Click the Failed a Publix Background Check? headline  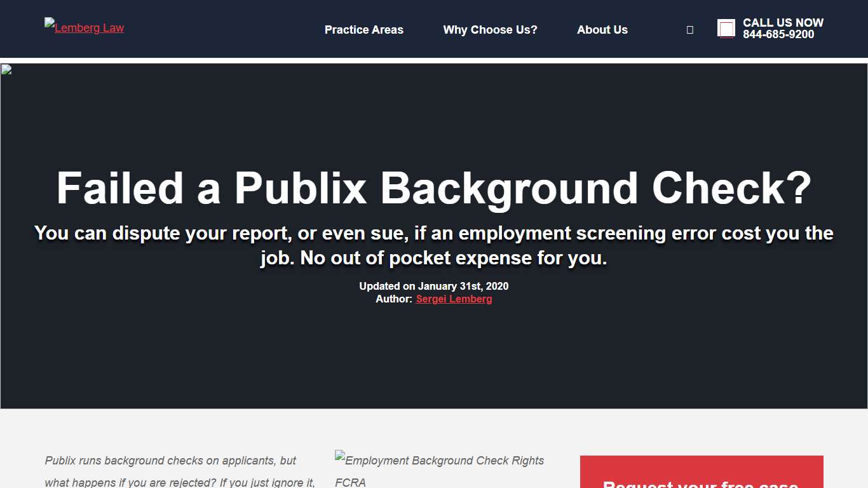click(434, 188)
